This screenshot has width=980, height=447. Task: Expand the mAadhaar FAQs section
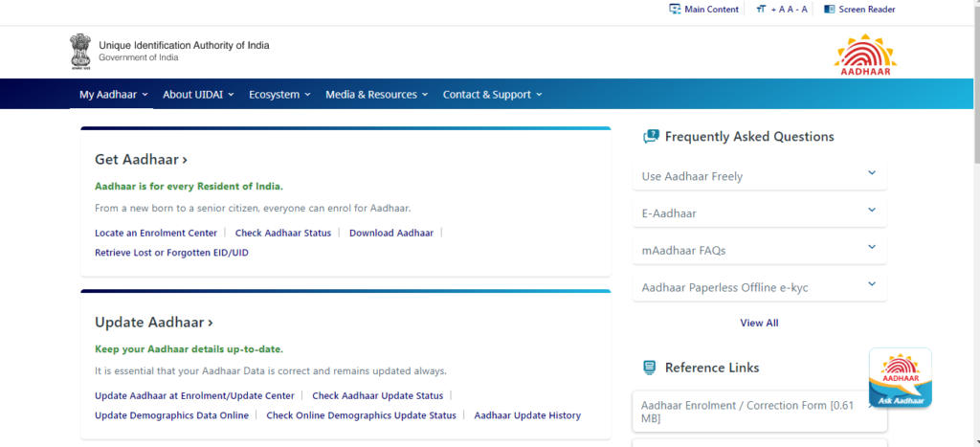759,250
